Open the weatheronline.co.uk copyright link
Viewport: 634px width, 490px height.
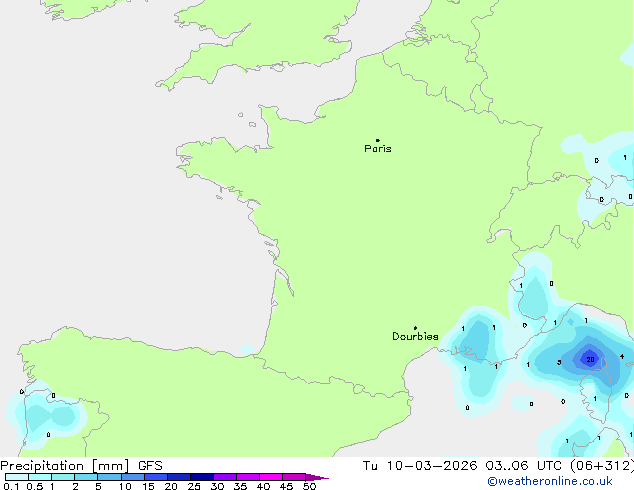[550, 481]
